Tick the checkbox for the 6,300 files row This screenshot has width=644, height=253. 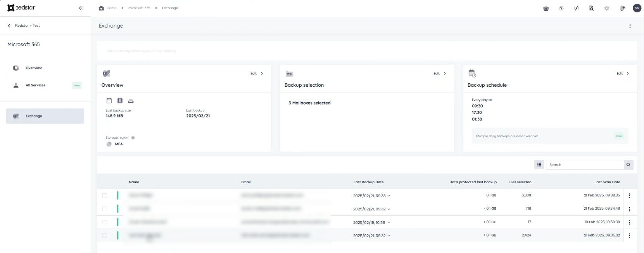(105, 196)
